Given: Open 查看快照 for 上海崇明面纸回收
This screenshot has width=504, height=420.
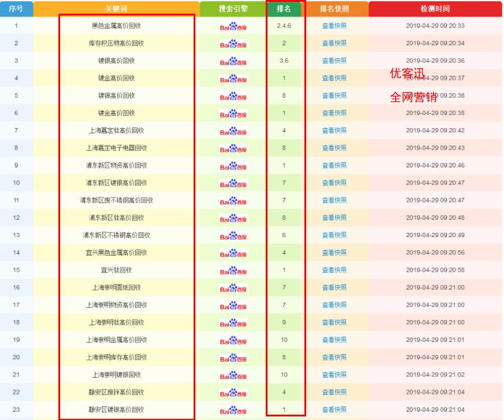Looking at the screenshot, I should (x=334, y=287).
